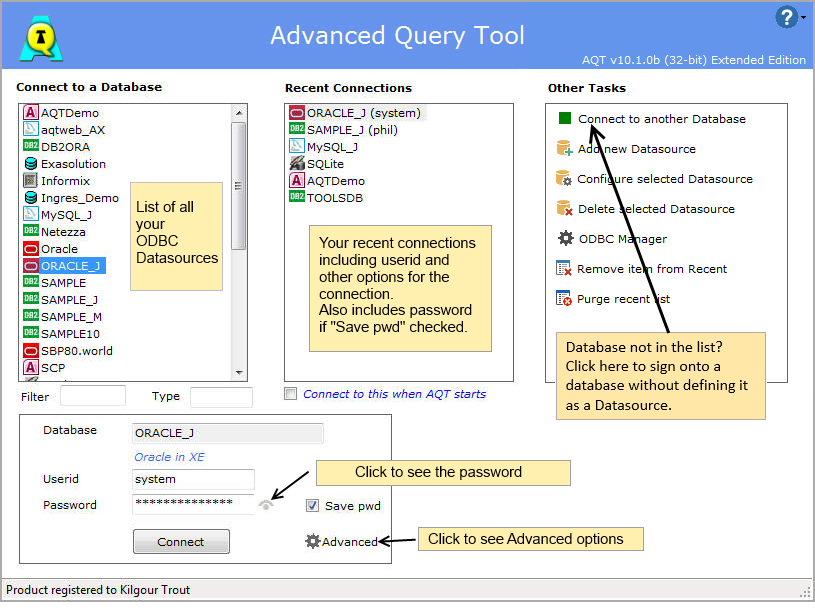Click Connect to another Database

pos(662,119)
